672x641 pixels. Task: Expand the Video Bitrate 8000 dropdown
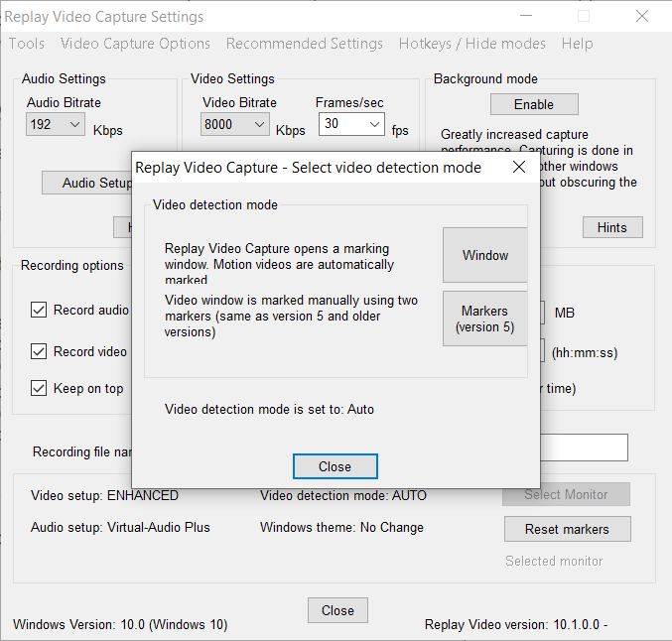(235, 124)
